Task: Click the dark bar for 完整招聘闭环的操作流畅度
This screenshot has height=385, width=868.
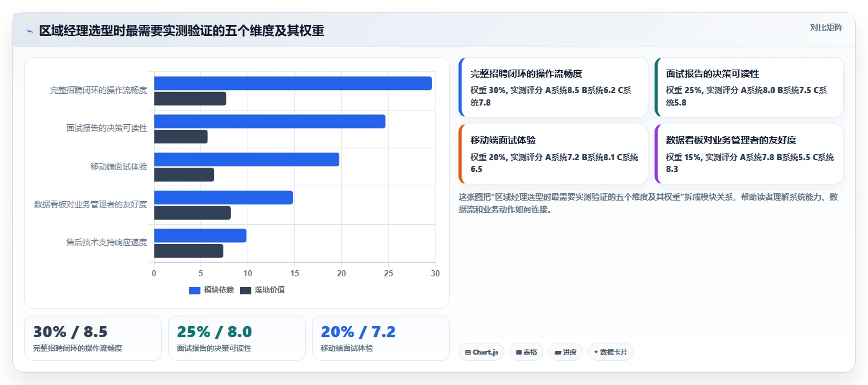Action: pos(190,99)
